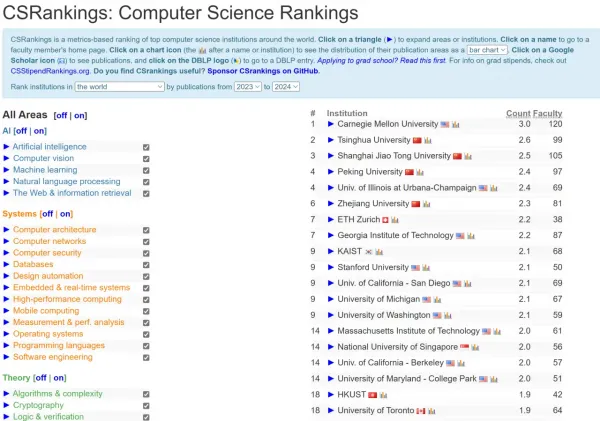Viewport: 600px width, 421px height.
Task: Open 'Applying to grad school? Read this first' link
Action: [x=381, y=60]
